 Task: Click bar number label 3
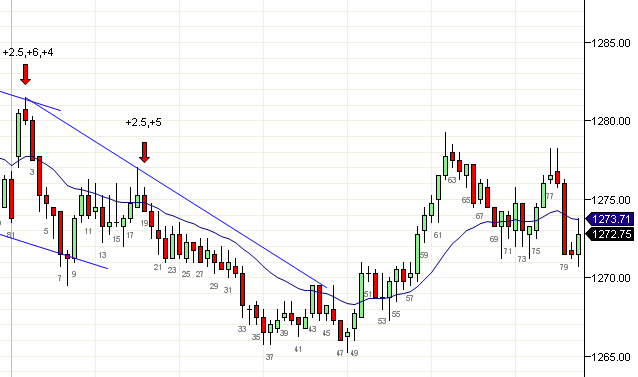pyautogui.click(x=32, y=172)
